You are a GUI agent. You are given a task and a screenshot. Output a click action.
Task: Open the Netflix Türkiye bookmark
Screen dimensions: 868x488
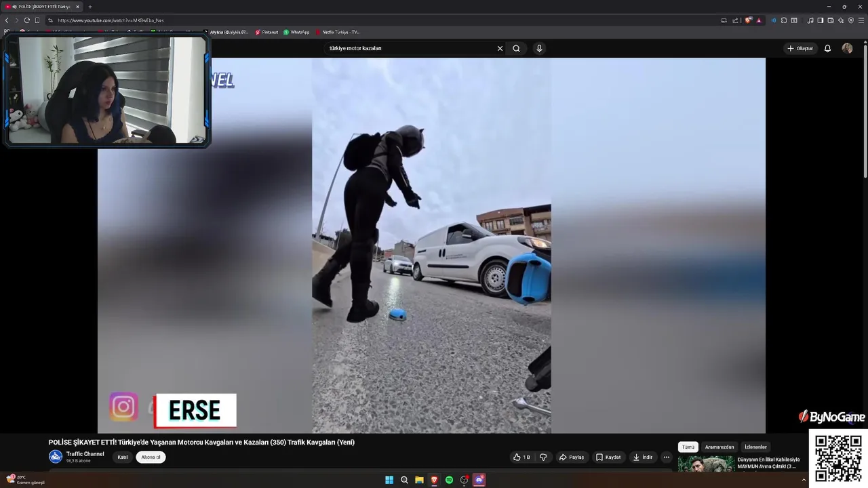[338, 32]
